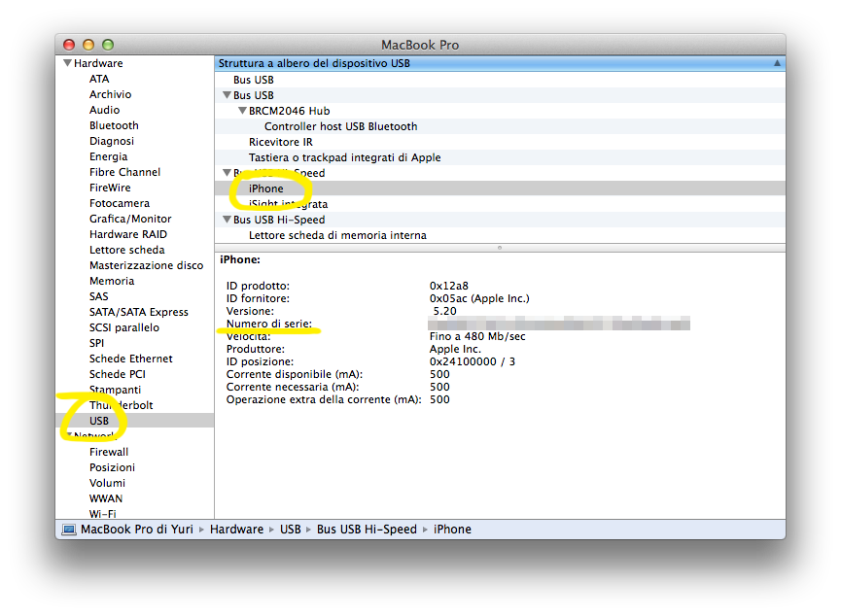Select Ricevitore IR device
This screenshot has height=616, width=841.
(x=500, y=142)
